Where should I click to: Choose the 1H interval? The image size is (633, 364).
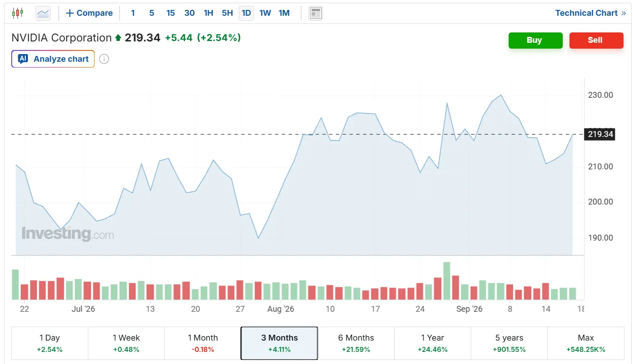click(x=208, y=13)
